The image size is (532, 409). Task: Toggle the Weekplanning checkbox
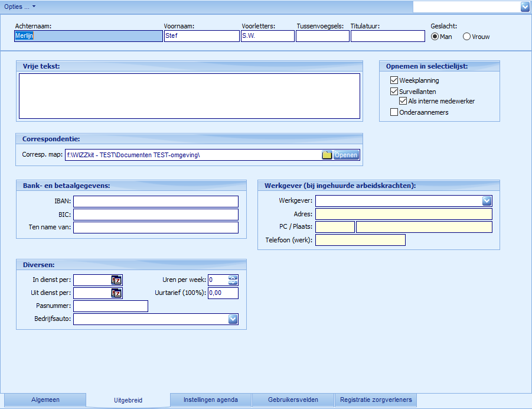(x=394, y=80)
